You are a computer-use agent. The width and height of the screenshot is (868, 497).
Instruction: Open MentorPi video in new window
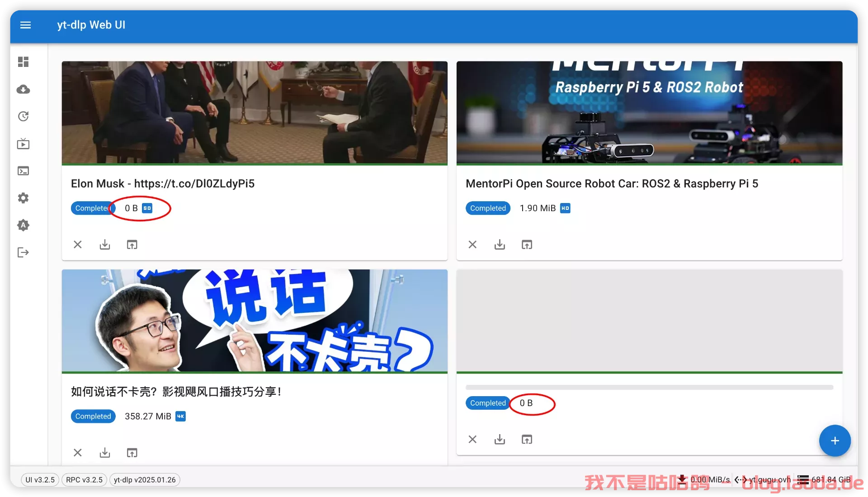pyautogui.click(x=527, y=245)
